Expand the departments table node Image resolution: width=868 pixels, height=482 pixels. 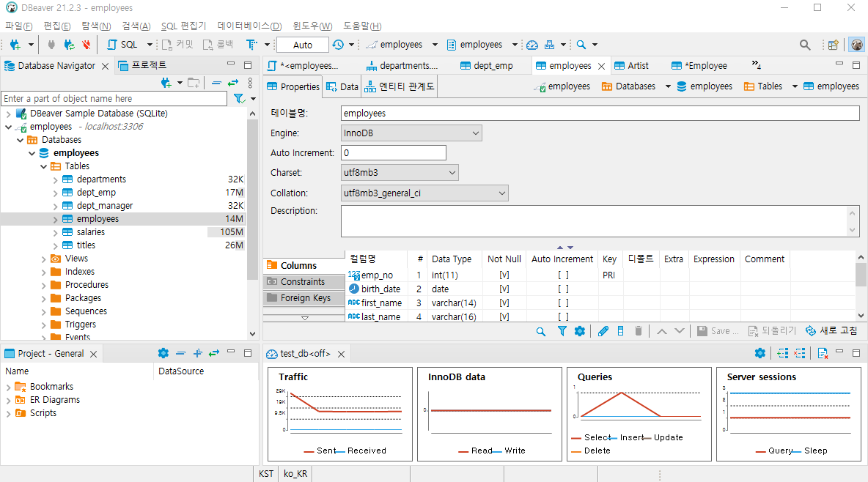coord(56,180)
